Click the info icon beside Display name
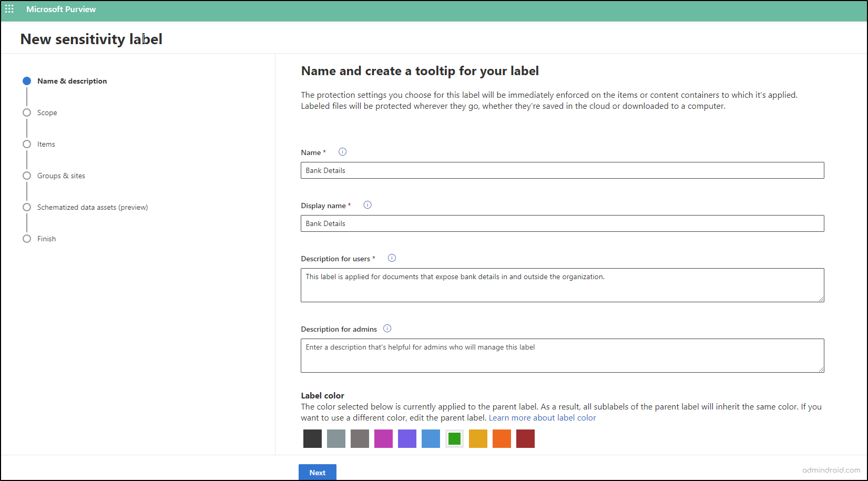 pyautogui.click(x=367, y=204)
